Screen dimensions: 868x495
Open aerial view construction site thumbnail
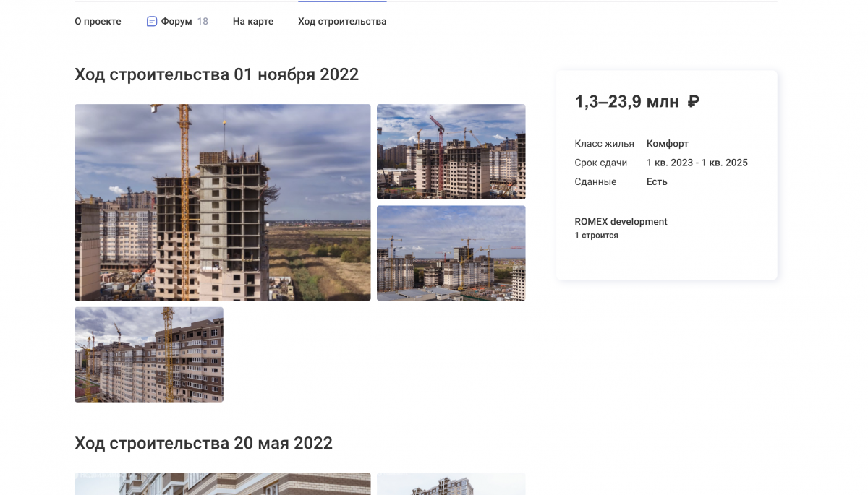tap(451, 253)
